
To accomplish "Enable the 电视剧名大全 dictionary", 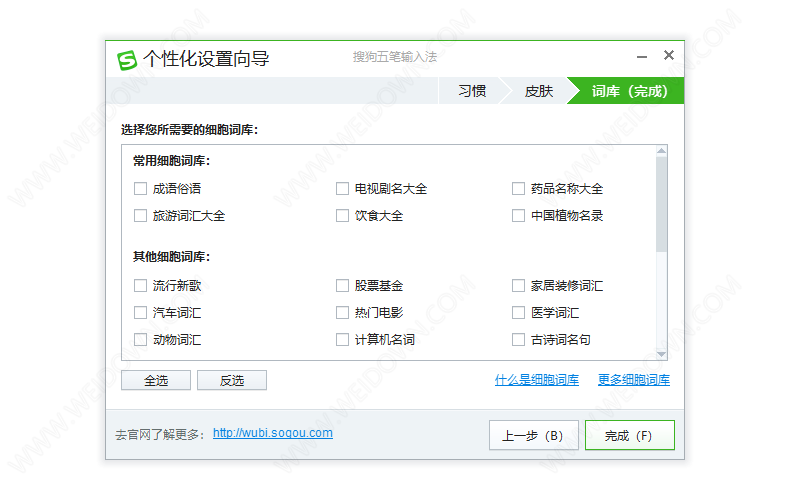I will pyautogui.click(x=342, y=189).
